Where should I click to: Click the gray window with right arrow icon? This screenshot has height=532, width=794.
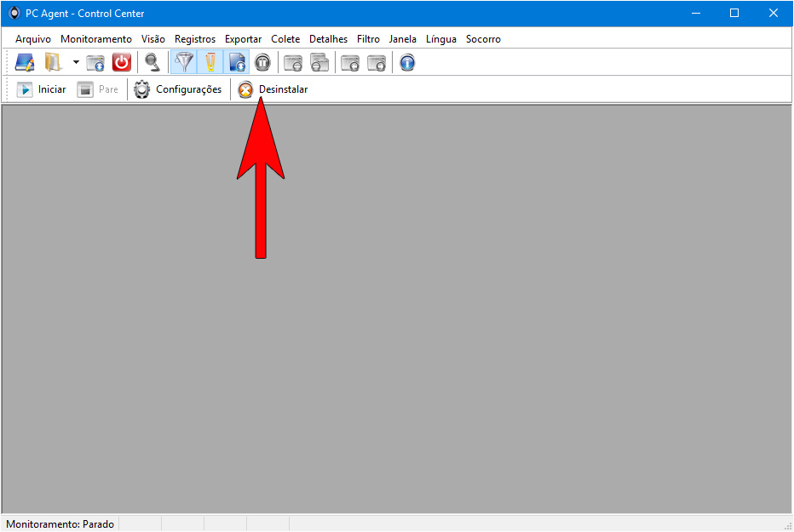pyautogui.click(x=377, y=63)
